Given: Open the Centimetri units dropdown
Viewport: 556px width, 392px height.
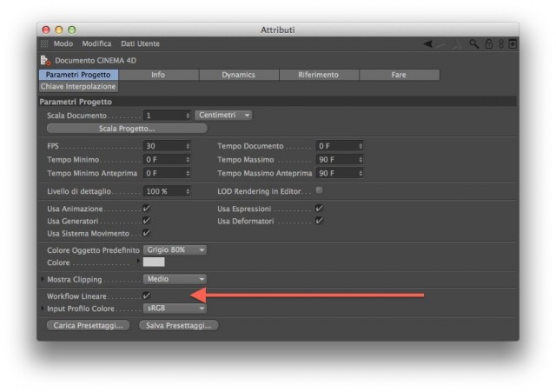Looking at the screenshot, I should coord(224,115).
